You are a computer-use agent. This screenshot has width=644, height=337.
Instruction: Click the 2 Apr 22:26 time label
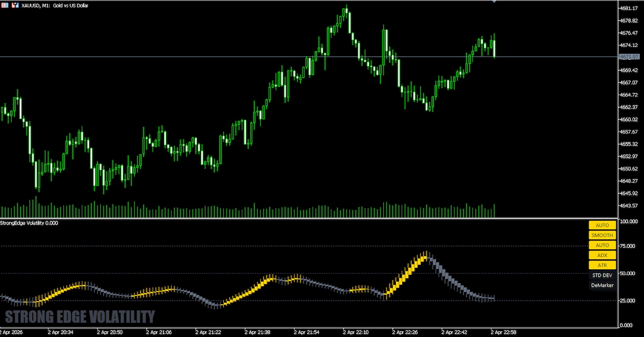[405, 333]
